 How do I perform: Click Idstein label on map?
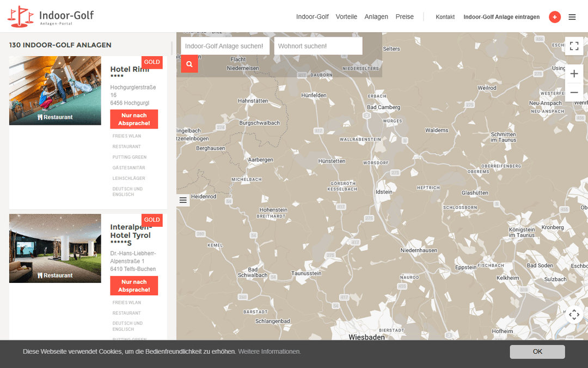384,192
